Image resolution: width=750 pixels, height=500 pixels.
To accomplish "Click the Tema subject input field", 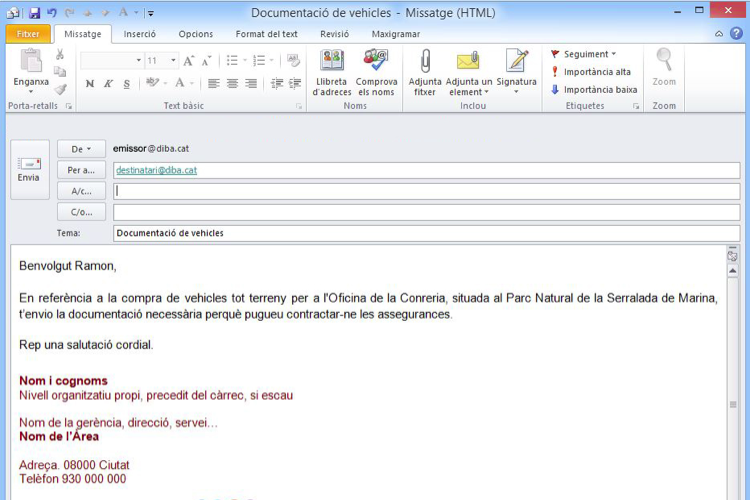I will click(425, 233).
